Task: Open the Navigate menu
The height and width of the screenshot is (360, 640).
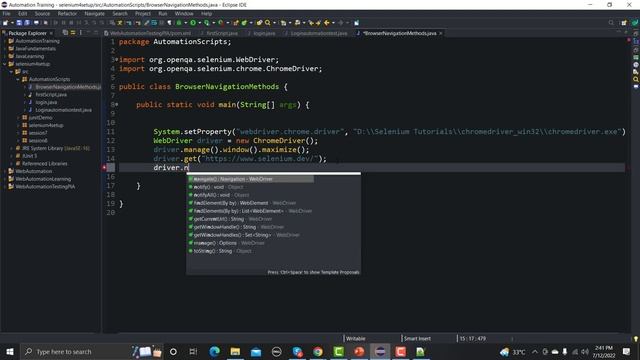Action: [x=95, y=13]
